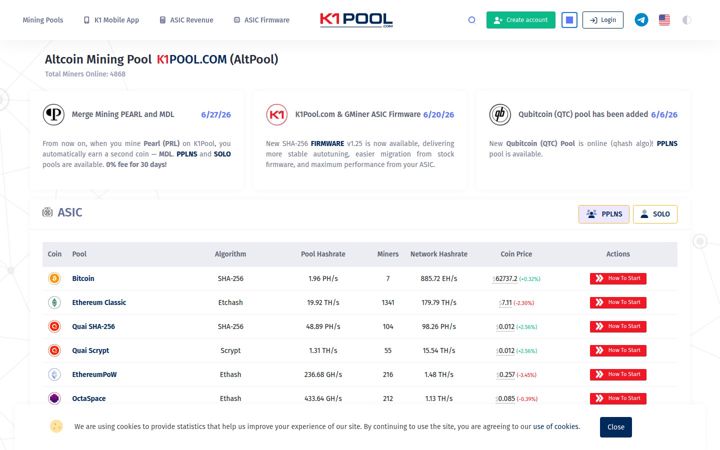720x450 pixels.
Task: Open the EthereumPoW pool link
Action: pos(94,374)
